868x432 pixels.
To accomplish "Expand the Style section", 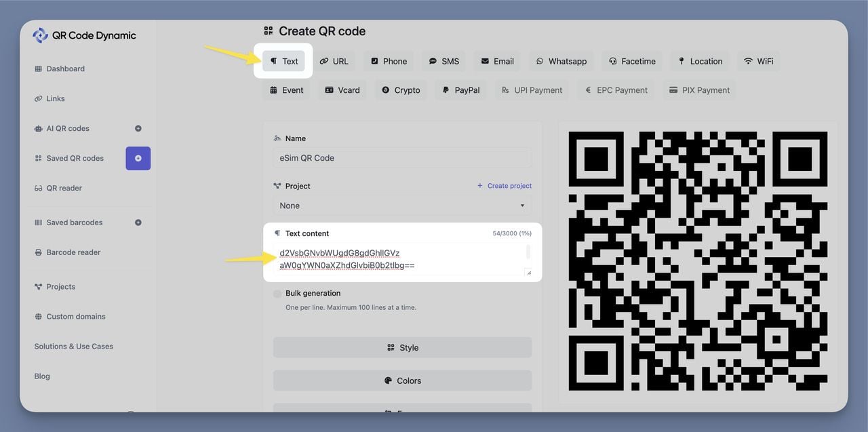I will click(x=402, y=347).
